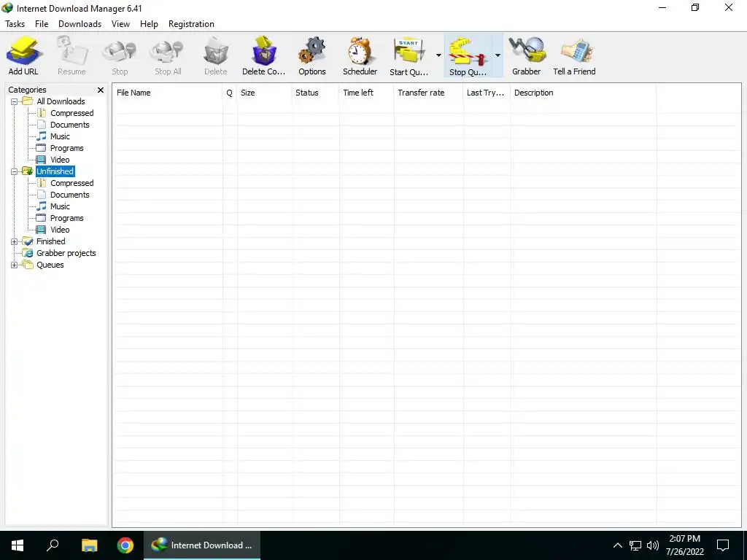Click the volume speaker tray icon
747x560 pixels.
click(653, 545)
